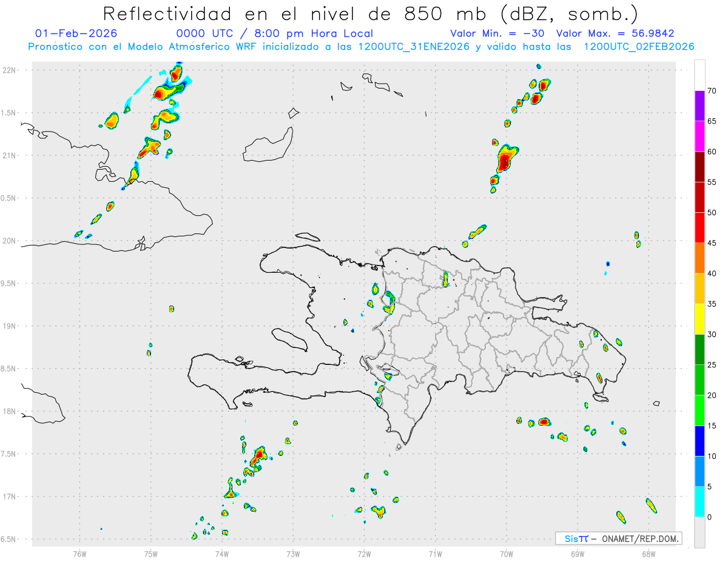Click the dark maroon 55–60 dBZ legend swatch

click(x=699, y=167)
